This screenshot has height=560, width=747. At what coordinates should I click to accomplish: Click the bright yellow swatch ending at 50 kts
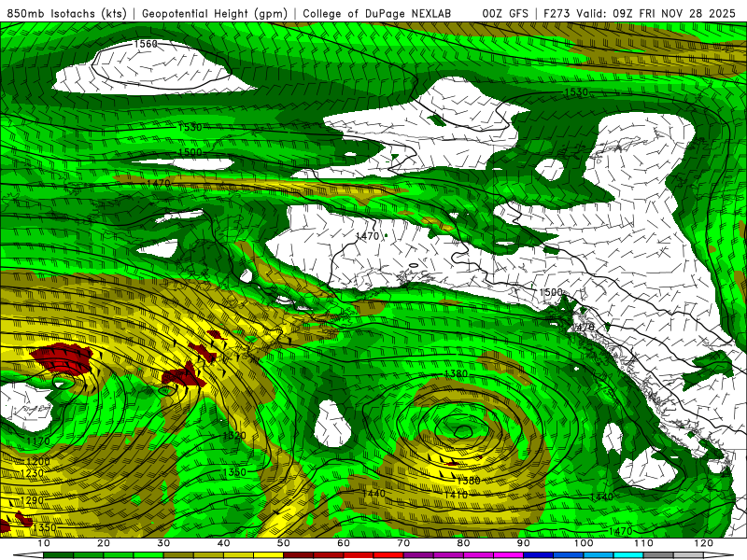point(268,555)
